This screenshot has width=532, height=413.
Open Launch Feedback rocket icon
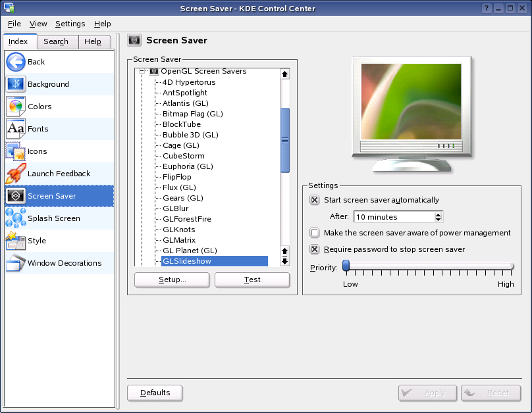pyautogui.click(x=16, y=174)
